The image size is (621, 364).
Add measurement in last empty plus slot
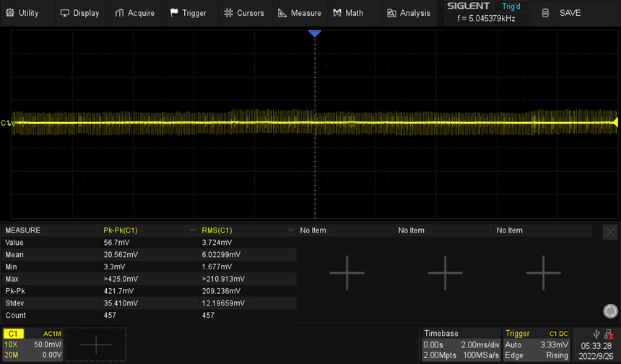543,273
